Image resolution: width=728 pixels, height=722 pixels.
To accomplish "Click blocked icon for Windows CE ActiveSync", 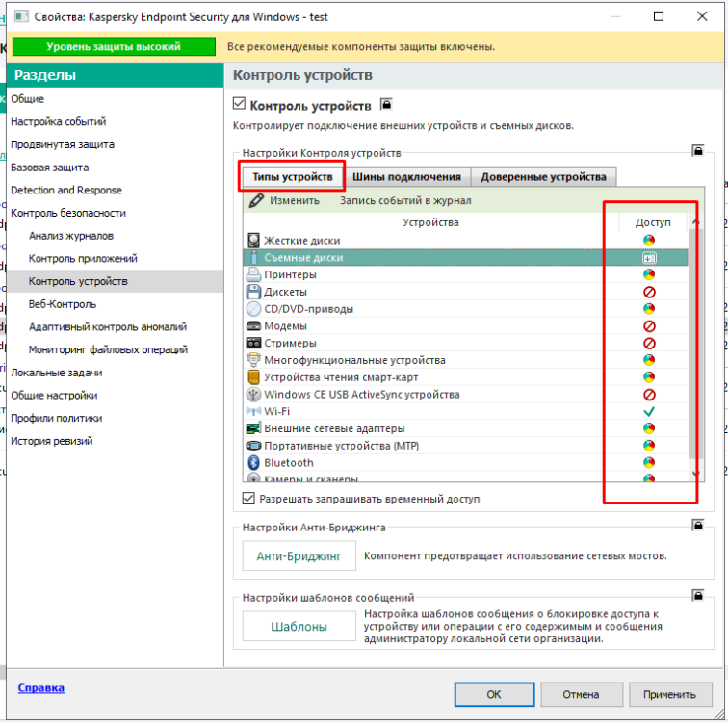I will pos(649,395).
